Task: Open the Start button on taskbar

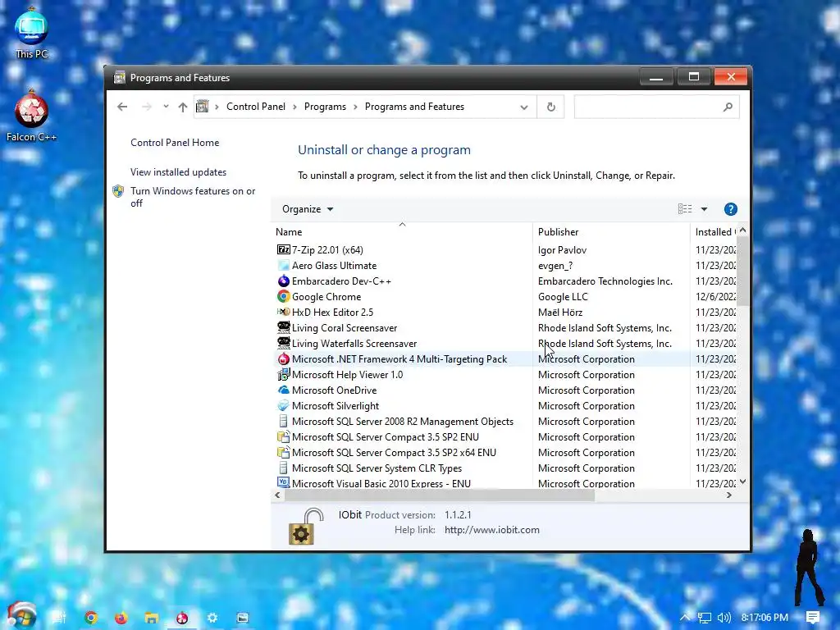Action: point(21,616)
